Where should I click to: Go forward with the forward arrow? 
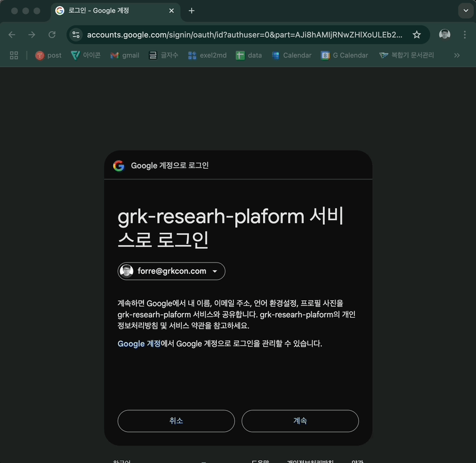pyautogui.click(x=32, y=35)
